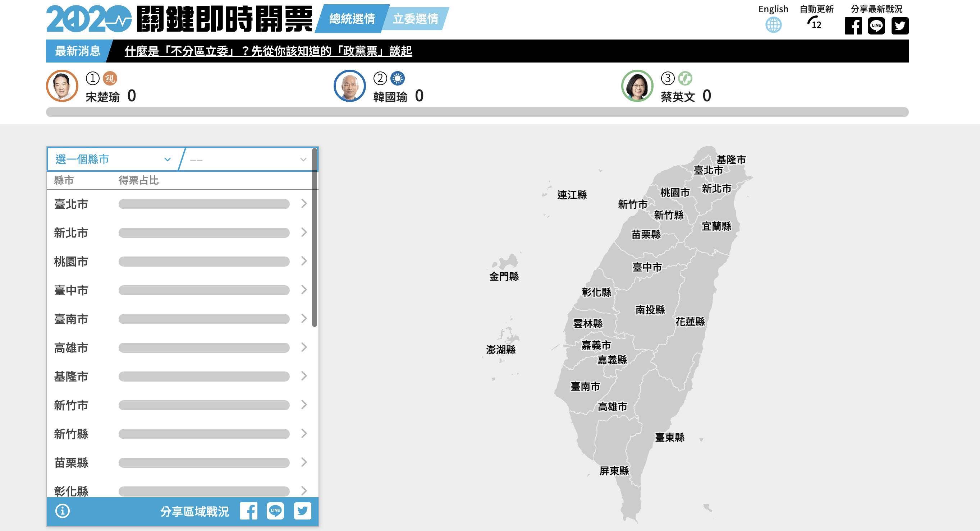Select 臺北市 in the county list

click(71, 204)
